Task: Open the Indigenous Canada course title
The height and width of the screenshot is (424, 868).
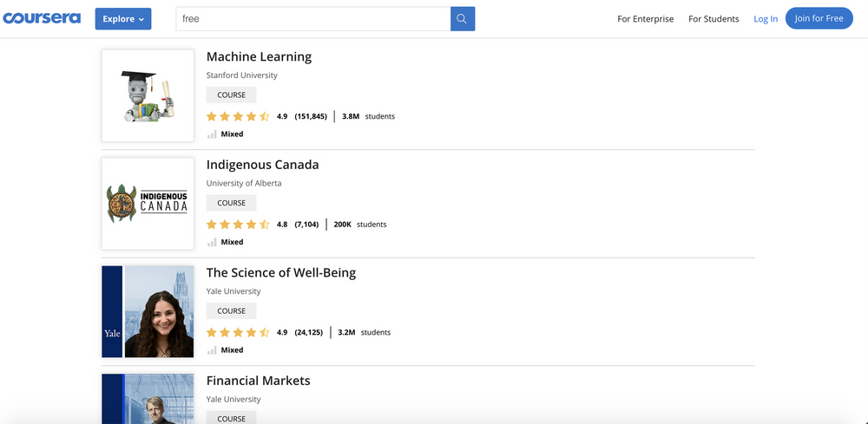Action: [262, 165]
